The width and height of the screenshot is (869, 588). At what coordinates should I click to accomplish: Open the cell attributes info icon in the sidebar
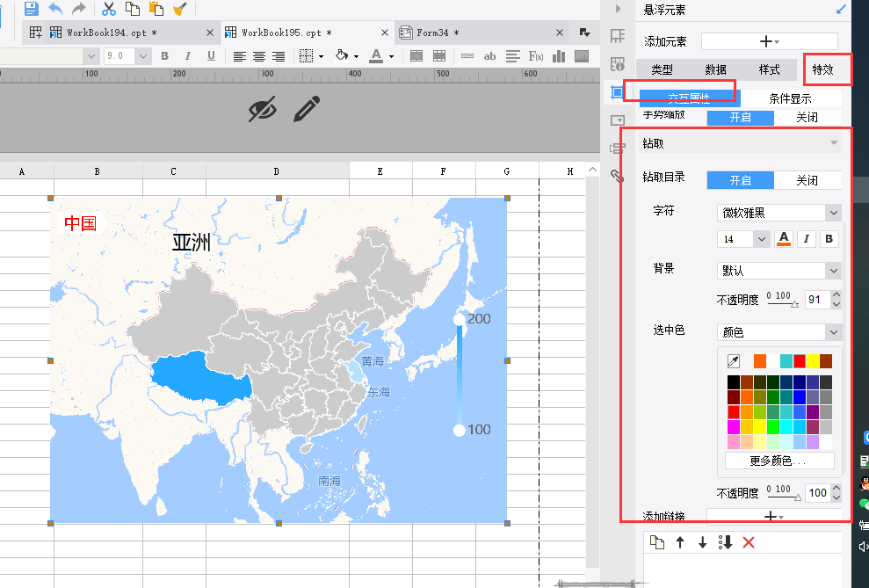[x=617, y=64]
